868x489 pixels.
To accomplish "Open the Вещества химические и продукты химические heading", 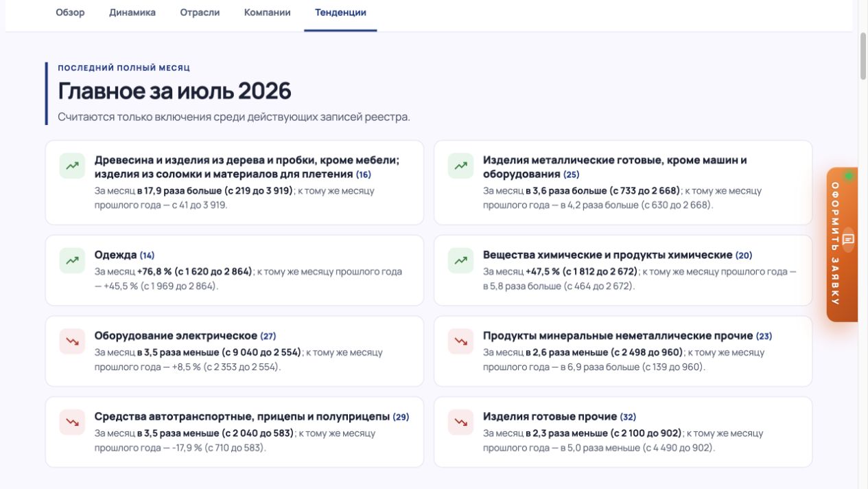I will click(x=607, y=255).
